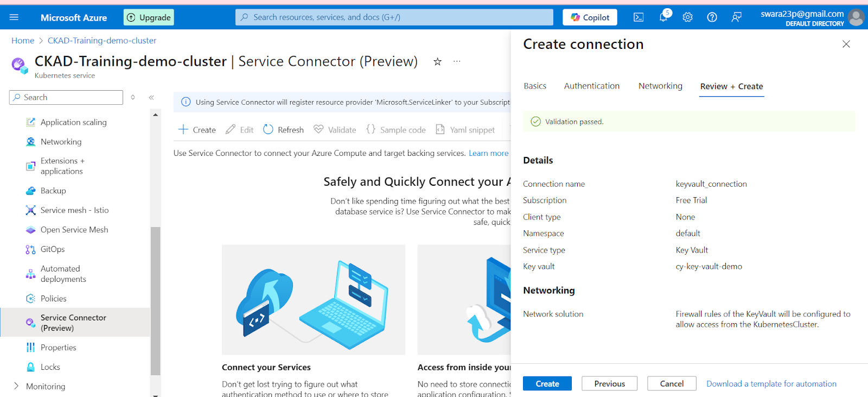
Task: Click sidebar scroll up arrow
Action: tap(156, 115)
